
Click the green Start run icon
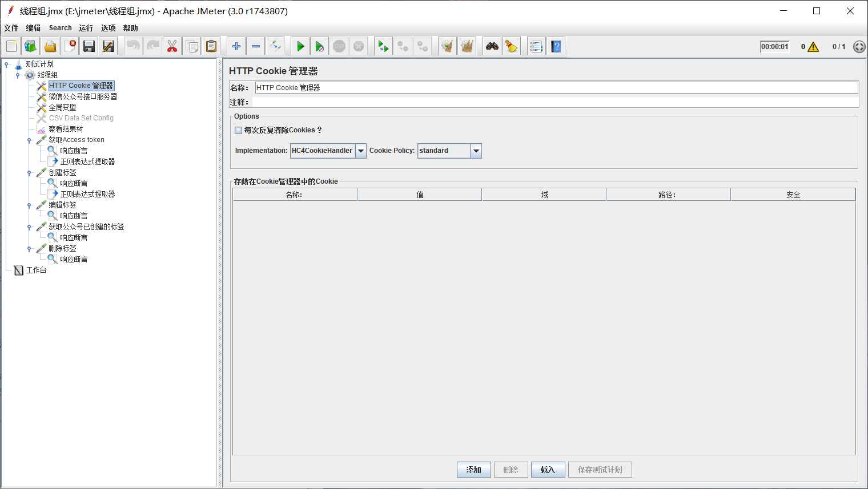(x=300, y=46)
